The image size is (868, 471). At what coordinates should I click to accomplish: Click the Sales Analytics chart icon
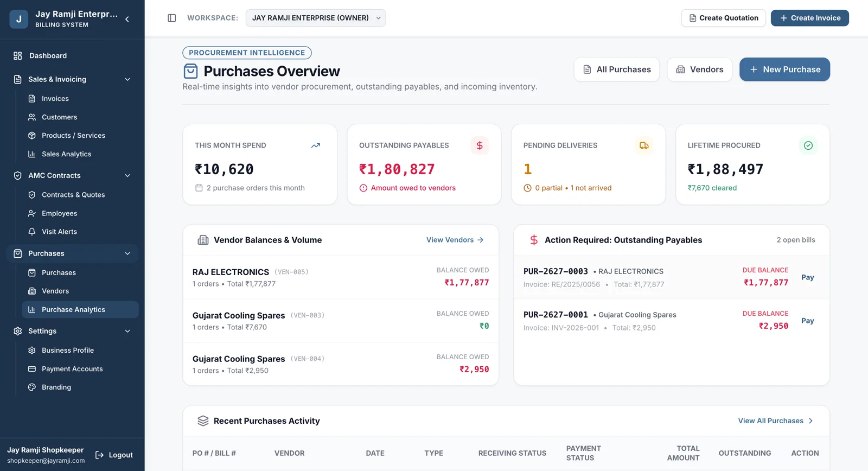point(32,154)
